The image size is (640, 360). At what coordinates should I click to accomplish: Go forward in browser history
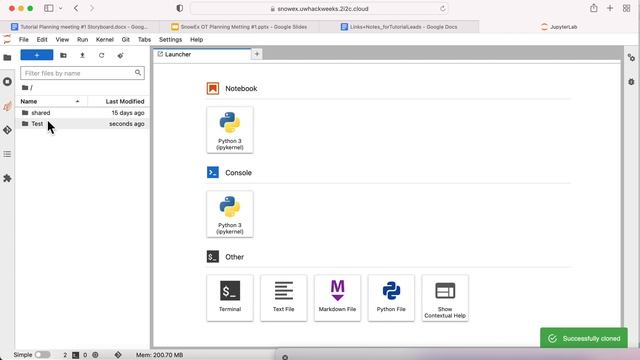tap(92, 8)
